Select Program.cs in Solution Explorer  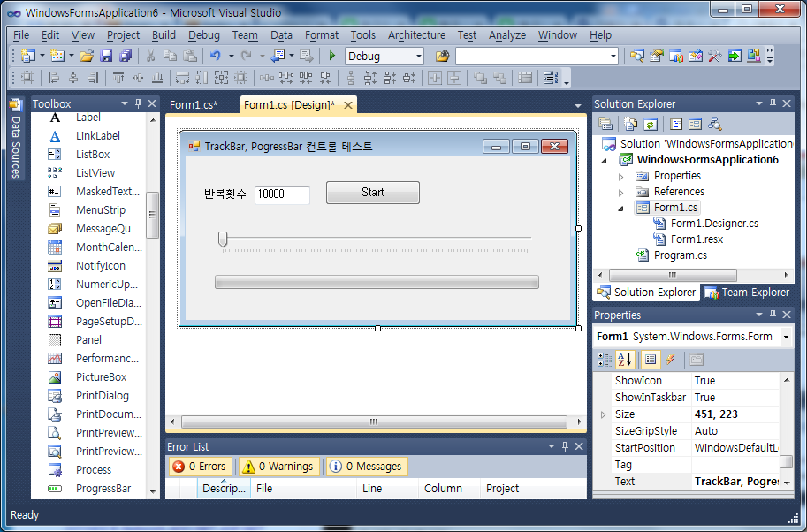[680, 255]
